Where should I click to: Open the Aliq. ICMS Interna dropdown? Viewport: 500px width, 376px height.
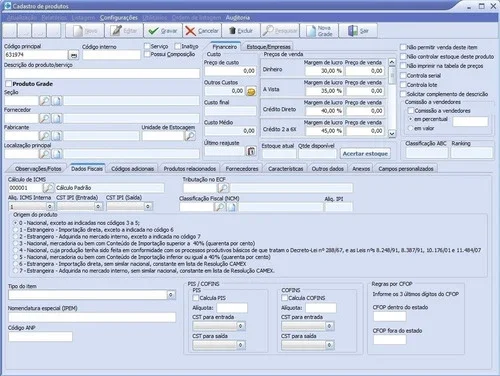click(50, 206)
